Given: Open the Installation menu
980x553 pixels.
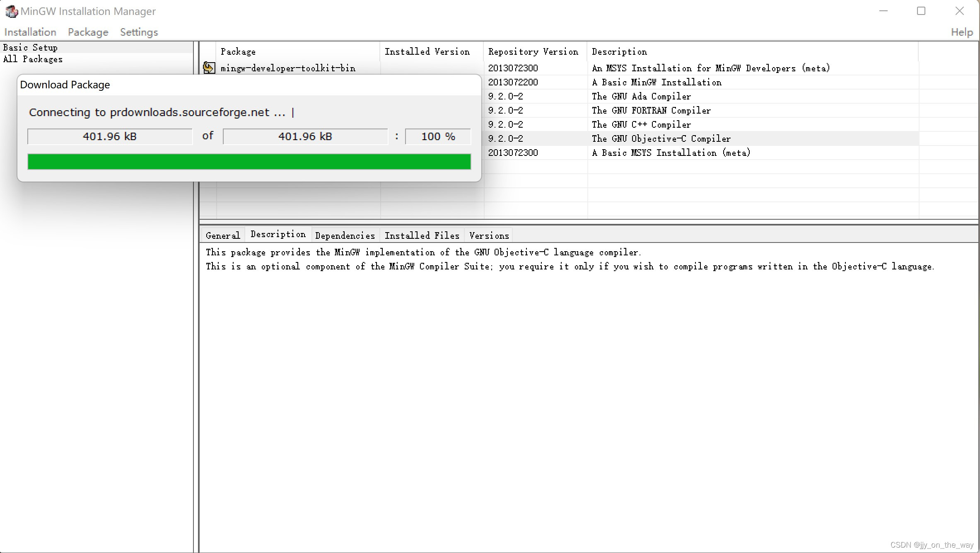Looking at the screenshot, I should pos(30,32).
